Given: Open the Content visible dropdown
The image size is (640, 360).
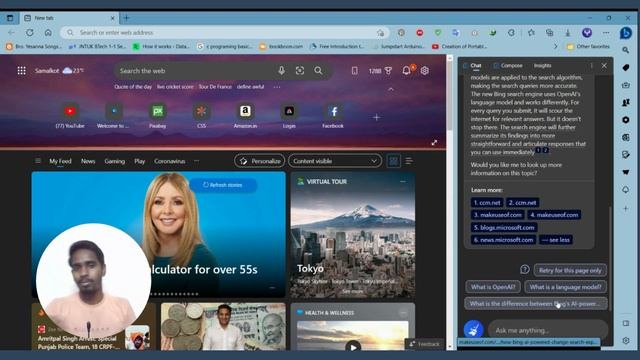Looking at the screenshot, I should [x=335, y=161].
